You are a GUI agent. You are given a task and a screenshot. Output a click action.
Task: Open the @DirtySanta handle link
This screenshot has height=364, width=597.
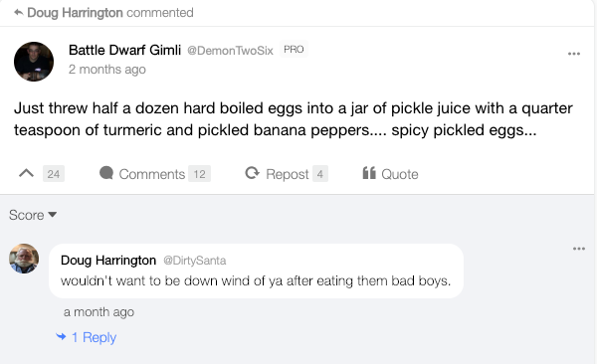click(195, 261)
